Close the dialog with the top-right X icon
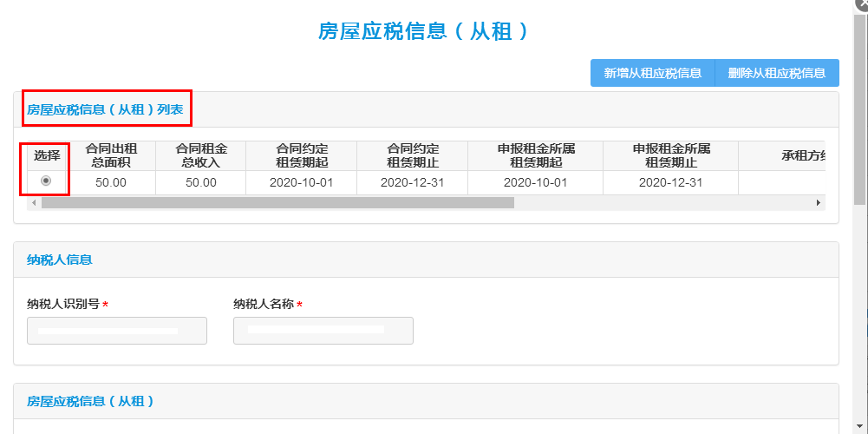Screen dimensions: 868x434 pyautogui.click(x=861, y=4)
